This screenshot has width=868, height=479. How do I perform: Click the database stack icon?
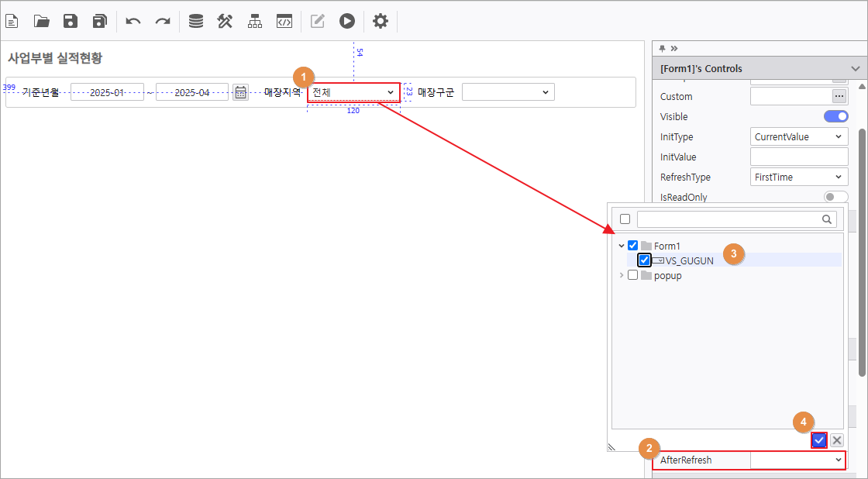pyautogui.click(x=196, y=21)
